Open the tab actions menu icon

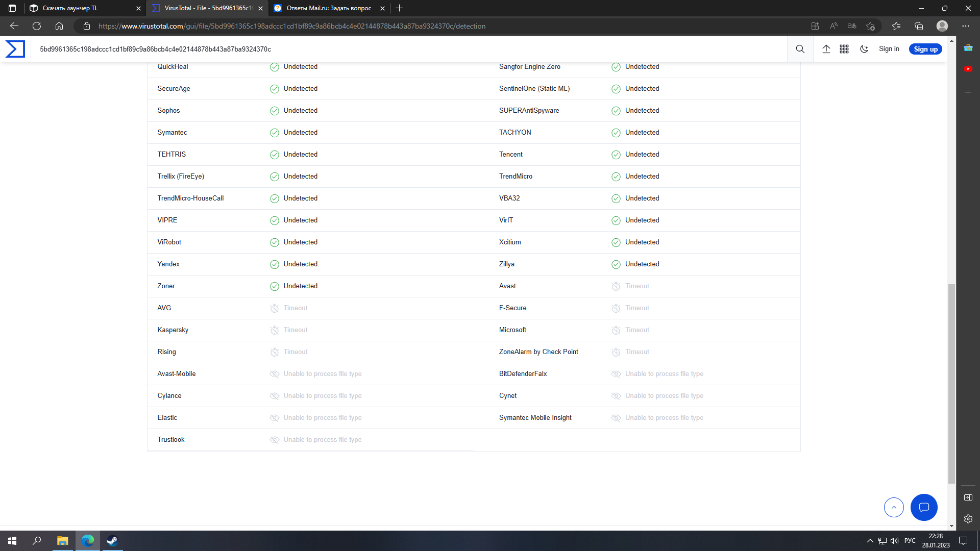[12, 8]
